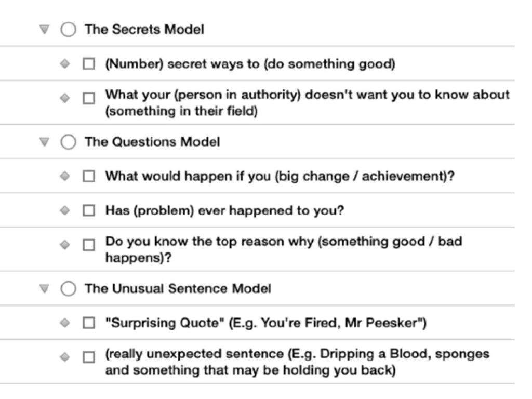Click The Questions Model status circle
This screenshot has height=399, width=532.
click(x=68, y=142)
